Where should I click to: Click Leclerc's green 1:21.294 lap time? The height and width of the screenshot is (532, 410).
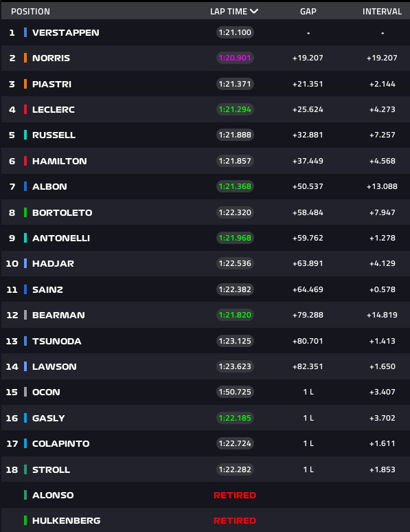[x=235, y=109]
